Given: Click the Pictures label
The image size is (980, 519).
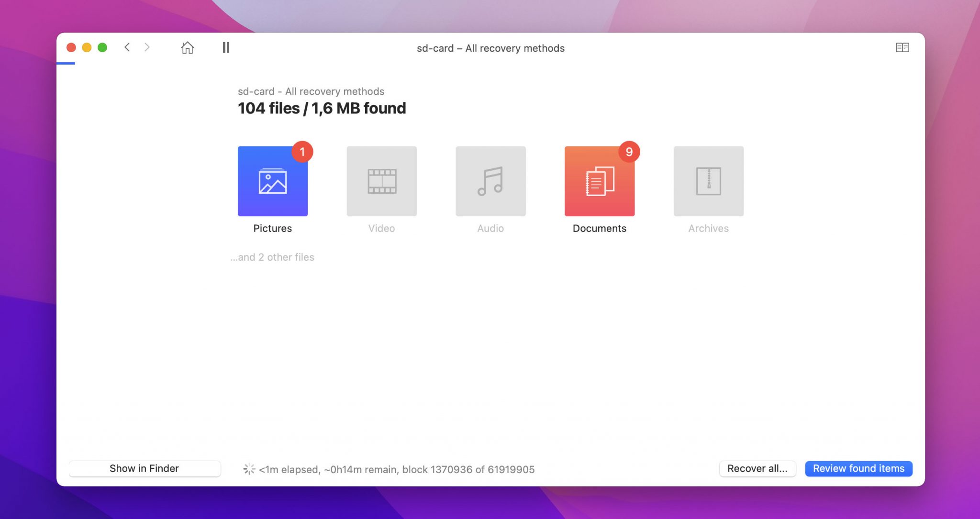Looking at the screenshot, I should [273, 228].
